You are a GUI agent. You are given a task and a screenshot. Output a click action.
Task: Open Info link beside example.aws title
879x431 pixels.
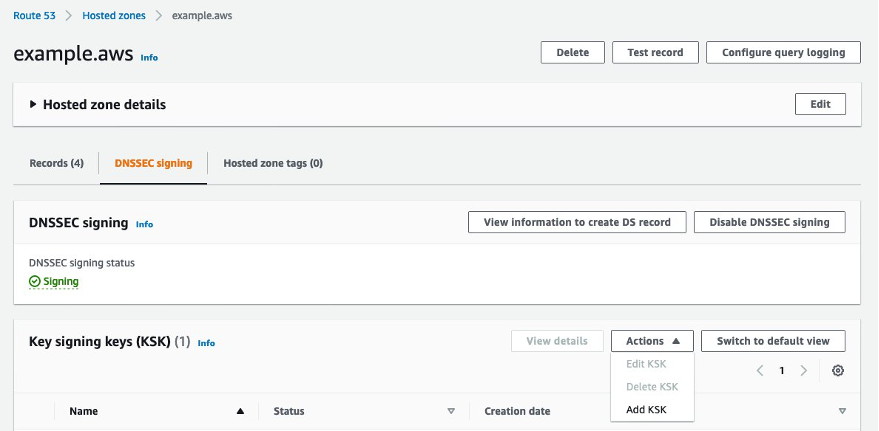[x=149, y=57]
